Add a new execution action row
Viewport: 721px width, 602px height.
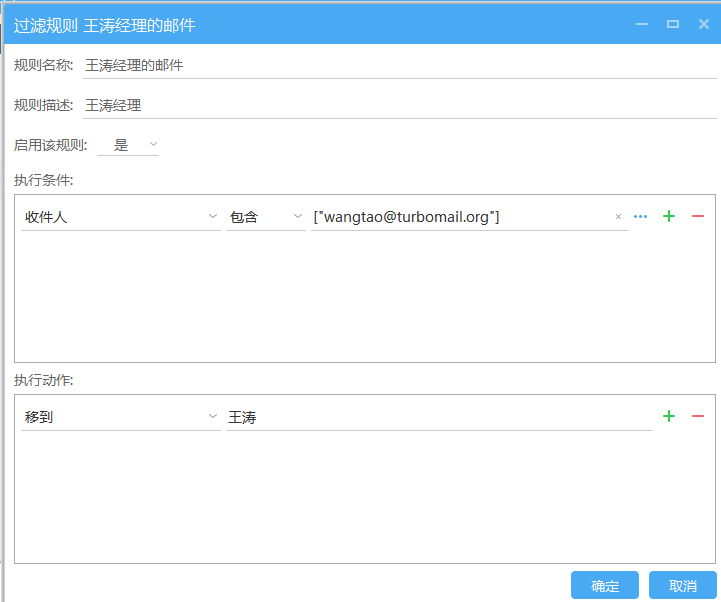[x=669, y=416]
